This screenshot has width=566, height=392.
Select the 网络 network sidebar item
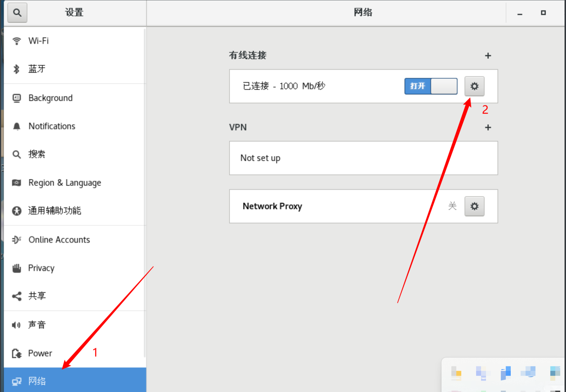pos(37,381)
